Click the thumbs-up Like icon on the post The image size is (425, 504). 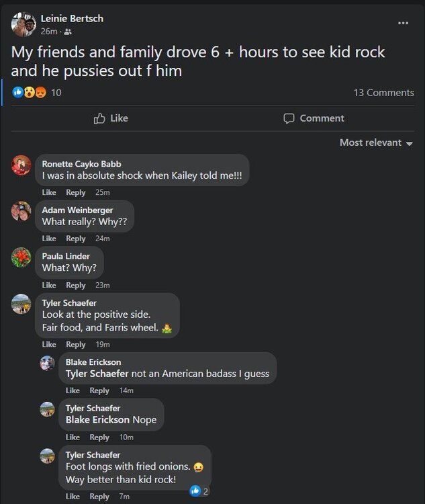click(x=99, y=118)
